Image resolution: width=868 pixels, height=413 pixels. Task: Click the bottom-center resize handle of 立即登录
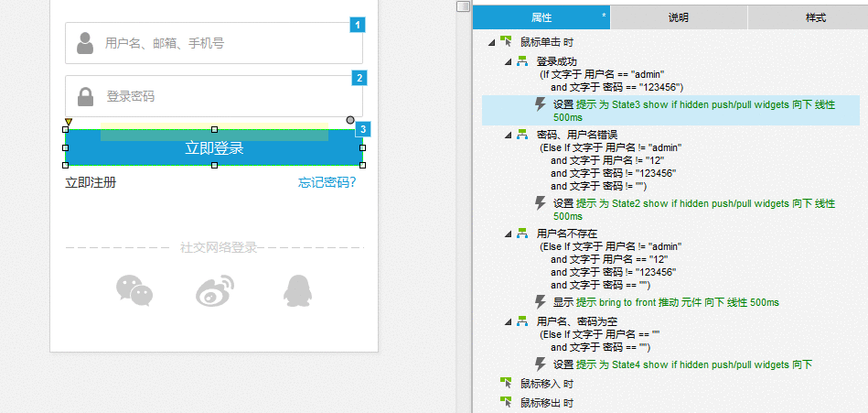point(214,165)
